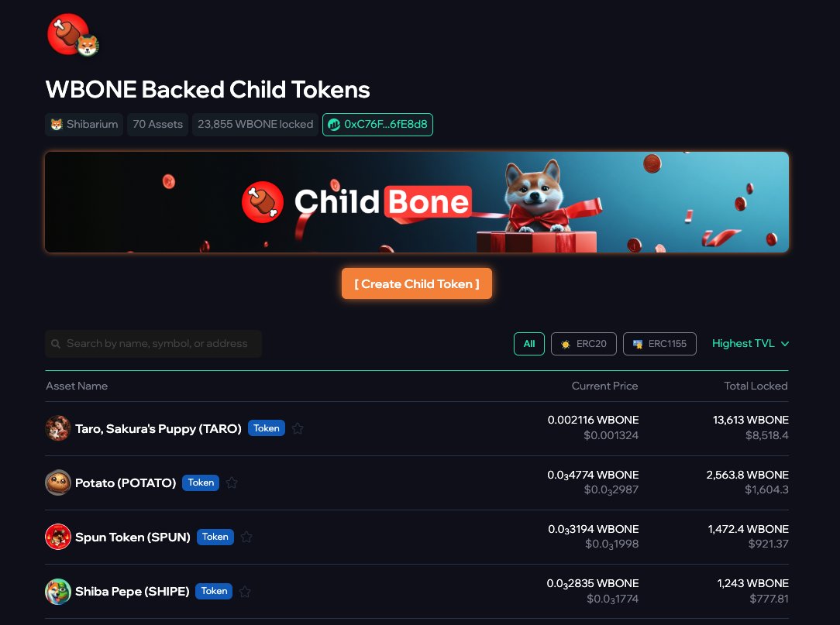The height and width of the screenshot is (625, 840).
Task: Star the Potato (POTATO) token
Action: pos(232,482)
